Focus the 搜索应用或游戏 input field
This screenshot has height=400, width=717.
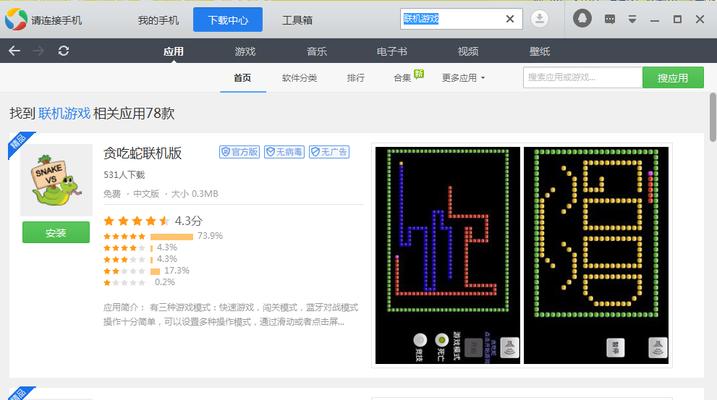point(583,77)
